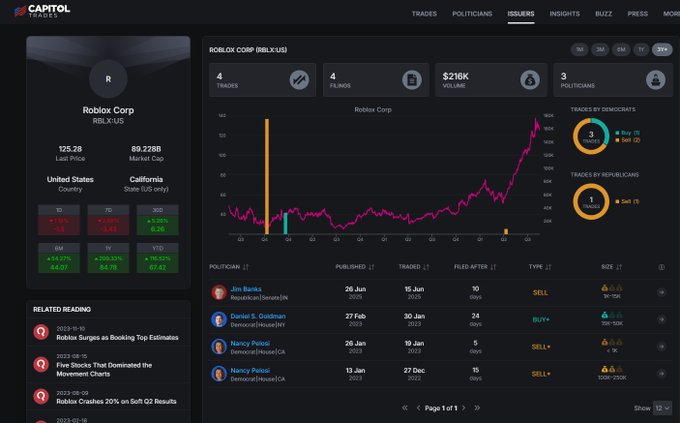Sort table by Traded column
This screenshot has width=680, height=423.
pos(414,267)
